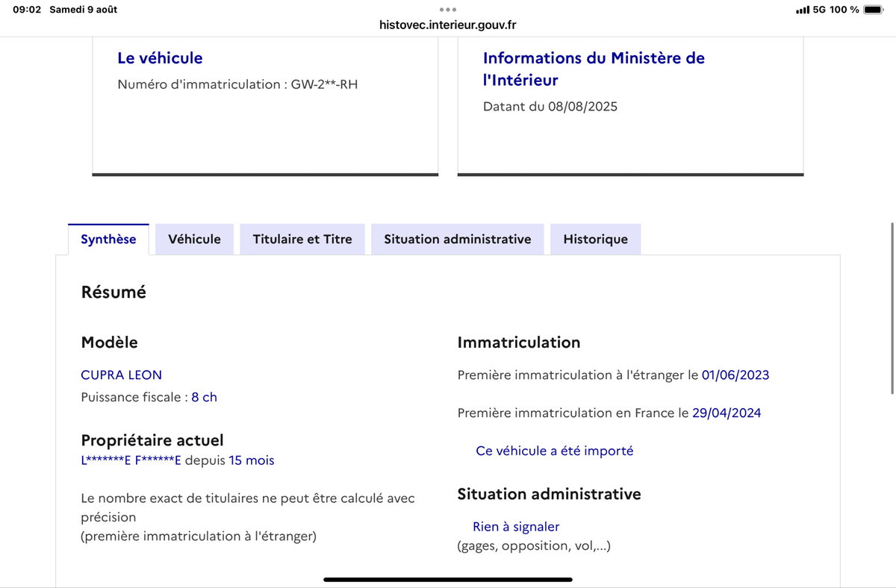This screenshot has height=588, width=896.
Task: Tap the 'Samedi 9 août' date in status bar
Action: 83,10
